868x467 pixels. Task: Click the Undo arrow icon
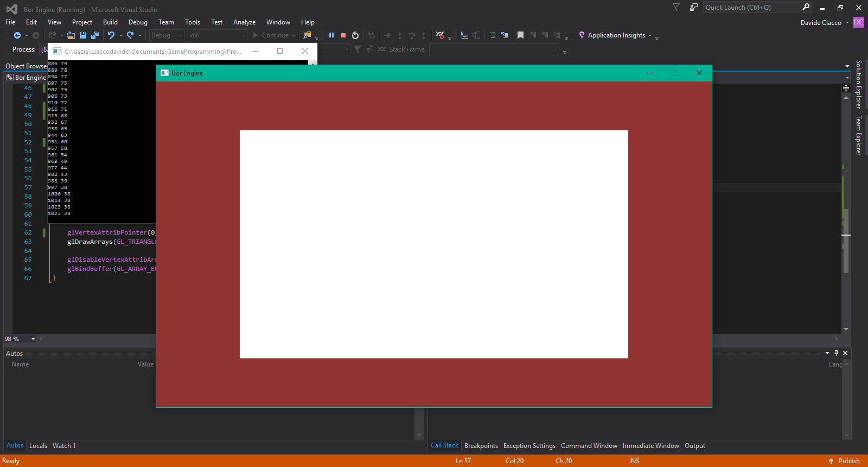tap(111, 35)
